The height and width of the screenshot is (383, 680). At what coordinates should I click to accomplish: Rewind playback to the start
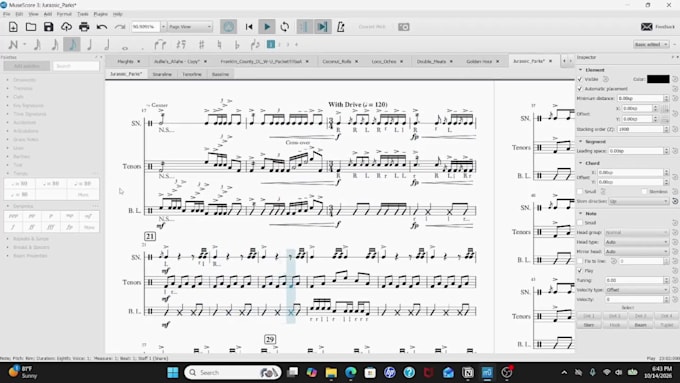click(x=249, y=27)
